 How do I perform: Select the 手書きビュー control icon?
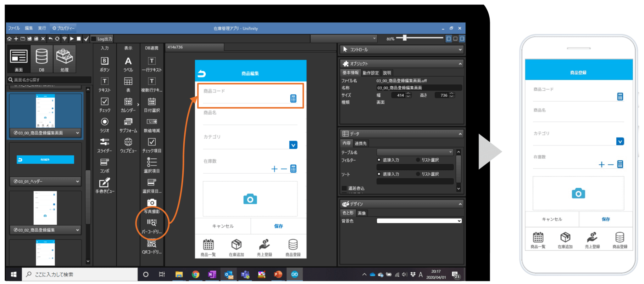[105, 186]
